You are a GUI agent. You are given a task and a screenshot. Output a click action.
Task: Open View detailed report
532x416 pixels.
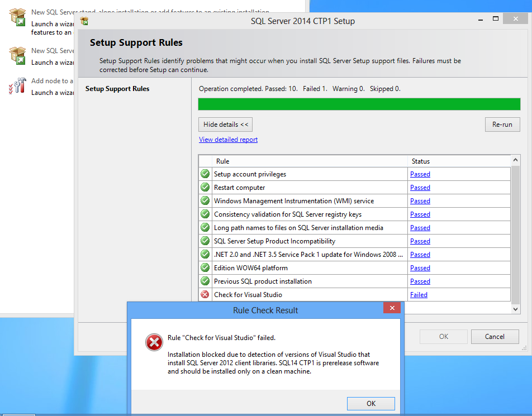pyautogui.click(x=228, y=139)
